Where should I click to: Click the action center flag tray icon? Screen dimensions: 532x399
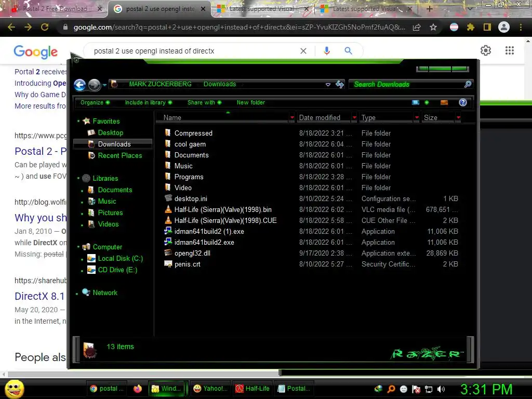point(416,389)
